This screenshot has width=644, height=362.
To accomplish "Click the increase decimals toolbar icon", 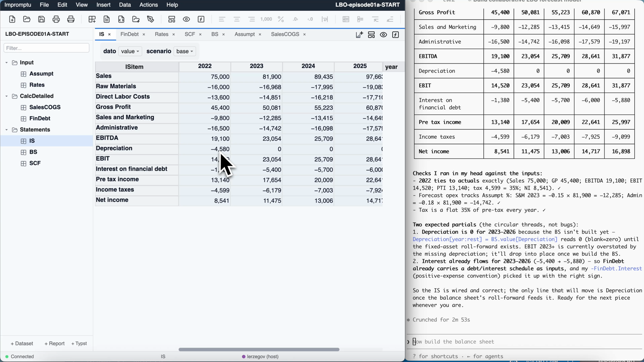I will pos(295,19).
